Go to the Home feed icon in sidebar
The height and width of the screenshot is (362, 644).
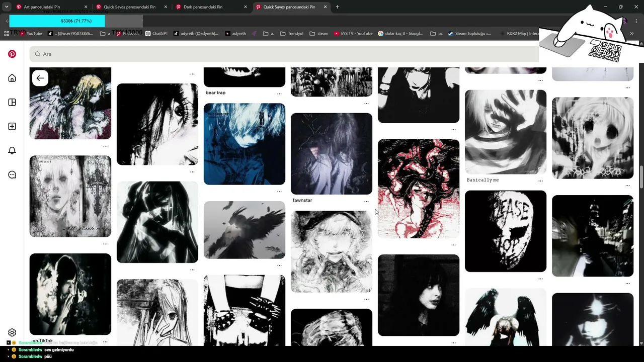coord(12,78)
